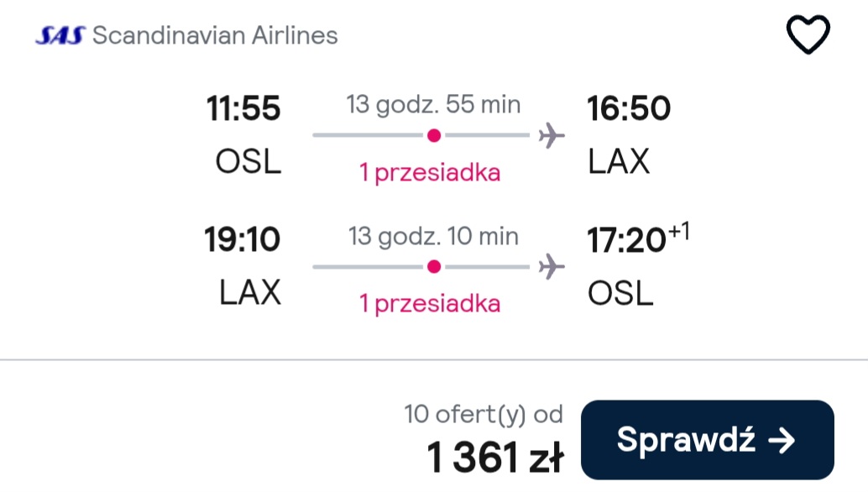Click the 10 ofert(y) od label
The height and width of the screenshot is (492, 868).
(484, 415)
